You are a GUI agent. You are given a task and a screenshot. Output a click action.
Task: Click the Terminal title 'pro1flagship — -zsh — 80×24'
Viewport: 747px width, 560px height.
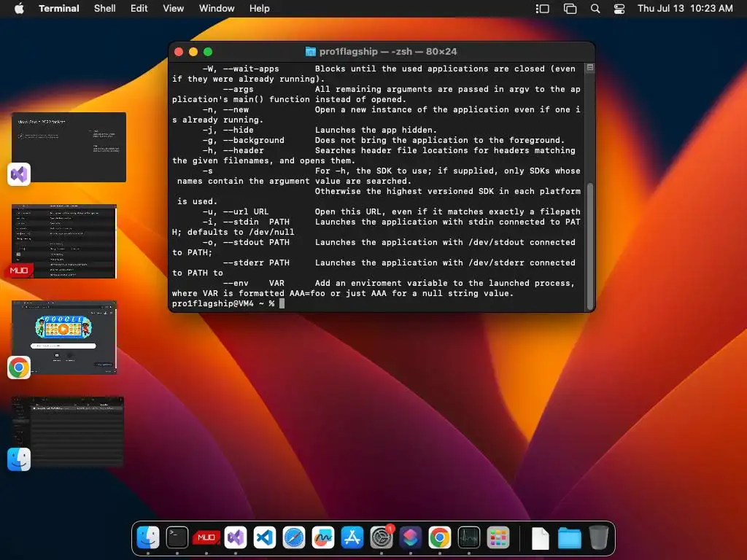[388, 52]
